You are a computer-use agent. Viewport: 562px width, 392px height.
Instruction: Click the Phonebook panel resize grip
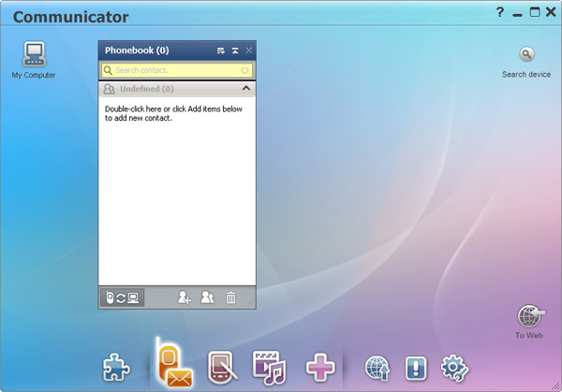(x=251, y=303)
